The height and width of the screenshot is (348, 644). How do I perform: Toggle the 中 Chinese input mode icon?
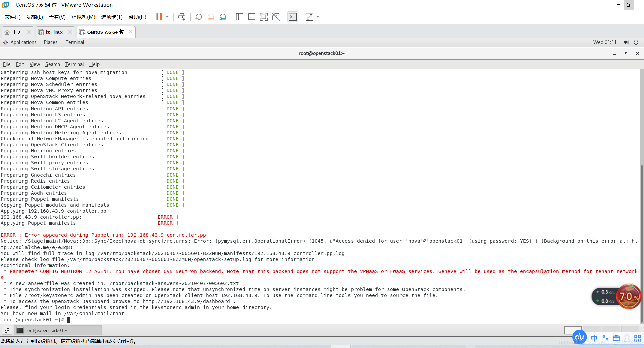[x=594, y=338]
